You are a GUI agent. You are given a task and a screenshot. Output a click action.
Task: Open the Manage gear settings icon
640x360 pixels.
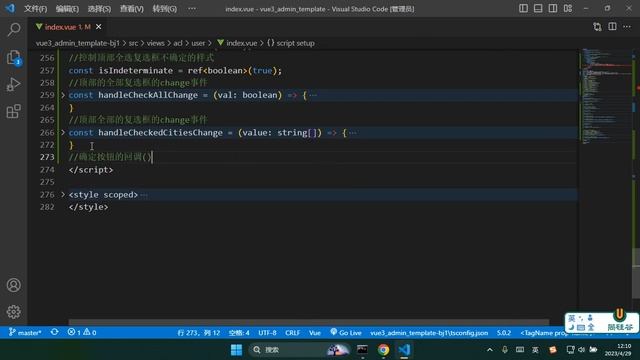pos(13,312)
